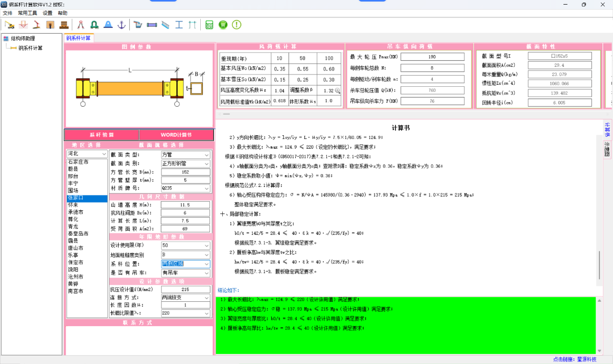The image size is (613, 364).
Task: Open the green calculator icon
Action: (209, 25)
